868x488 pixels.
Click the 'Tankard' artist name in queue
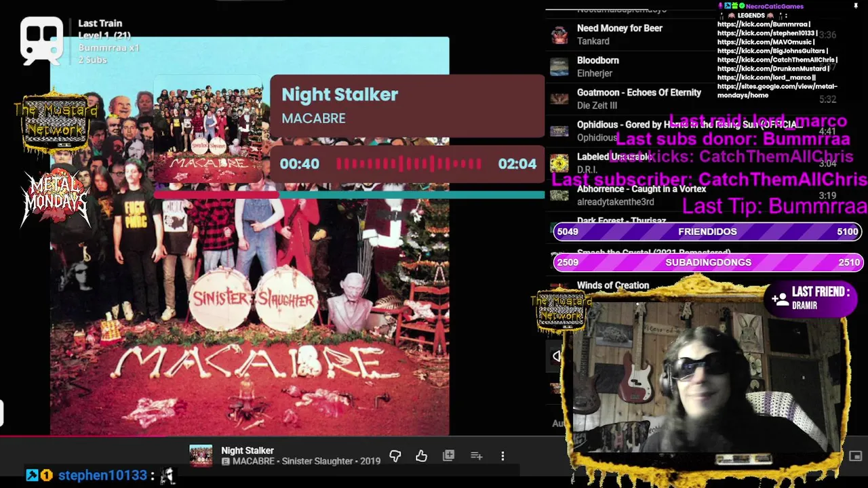click(593, 41)
